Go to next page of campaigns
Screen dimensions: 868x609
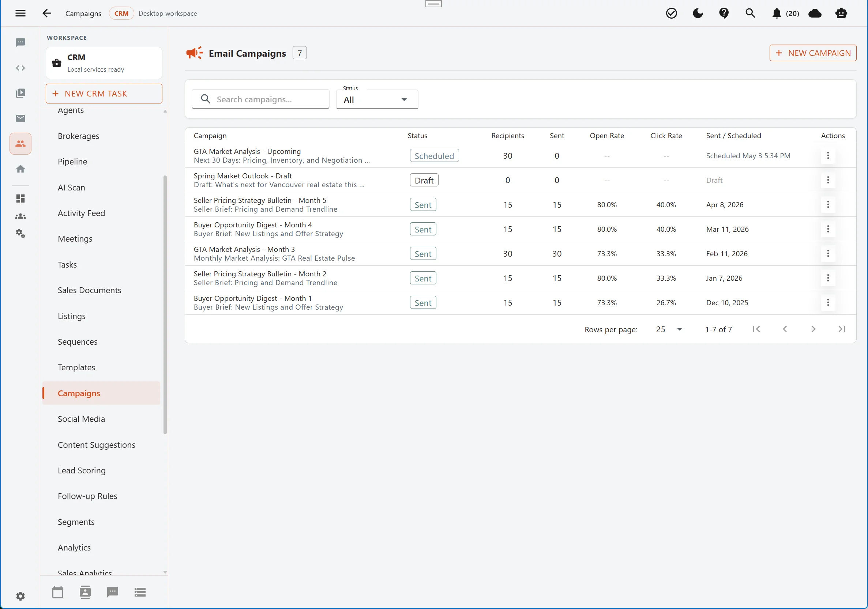[x=813, y=329]
